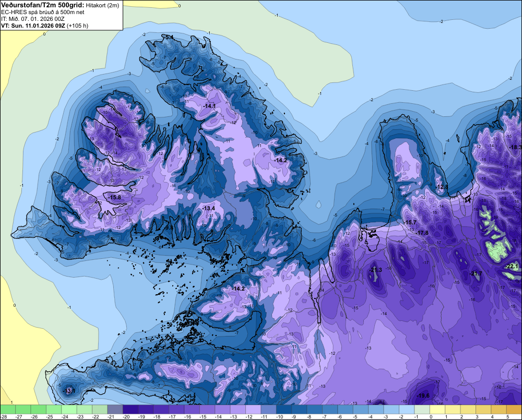
Task: Click the Veðurstofan/T2m 500grid title text
Action: 43,5
